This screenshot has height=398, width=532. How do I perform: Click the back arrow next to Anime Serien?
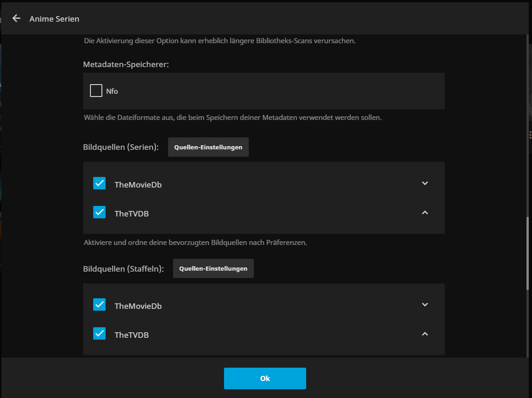17,18
